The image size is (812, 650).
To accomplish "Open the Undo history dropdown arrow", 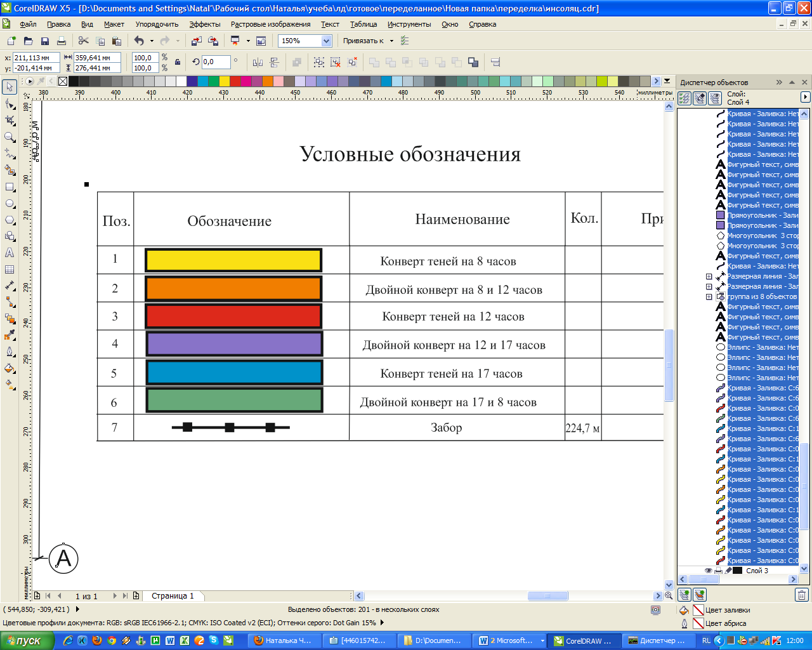I will pos(152,41).
